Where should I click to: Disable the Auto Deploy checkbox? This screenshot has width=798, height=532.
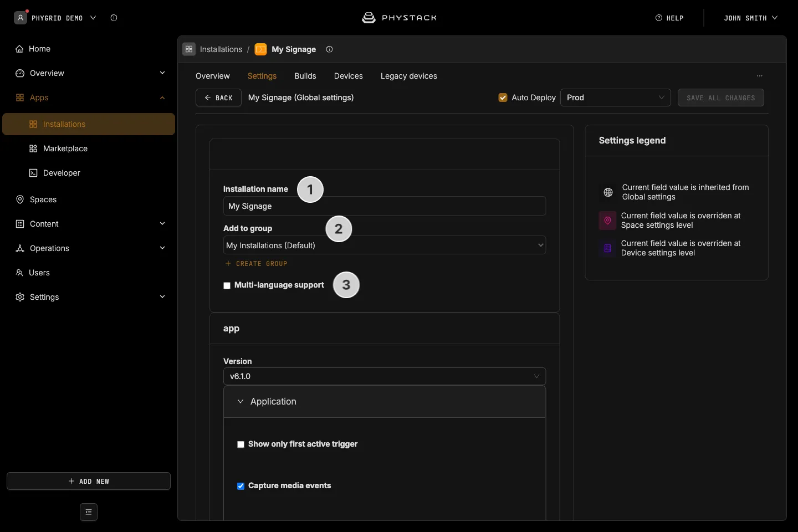[503, 98]
